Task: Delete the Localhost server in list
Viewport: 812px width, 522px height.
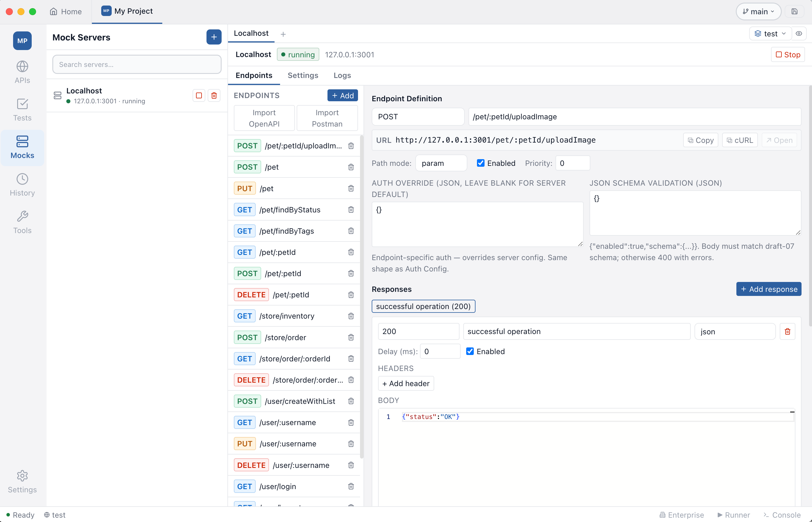Action: (x=214, y=96)
